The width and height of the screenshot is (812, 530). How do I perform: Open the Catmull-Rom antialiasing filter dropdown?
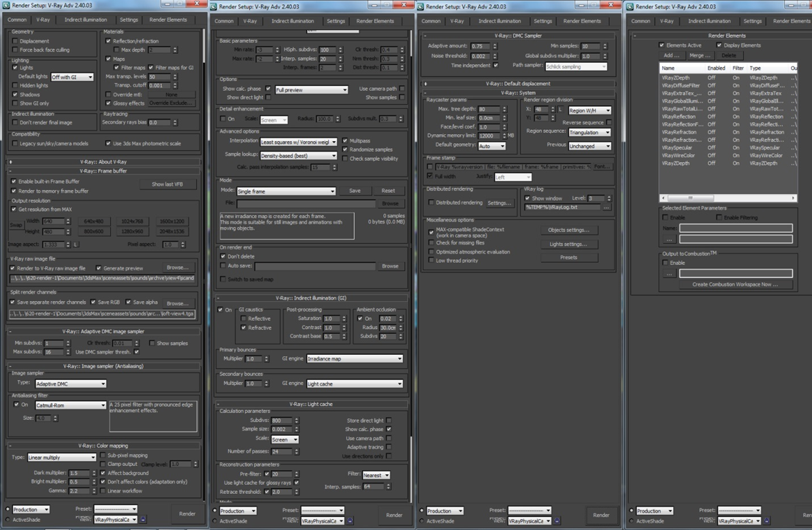click(70, 405)
